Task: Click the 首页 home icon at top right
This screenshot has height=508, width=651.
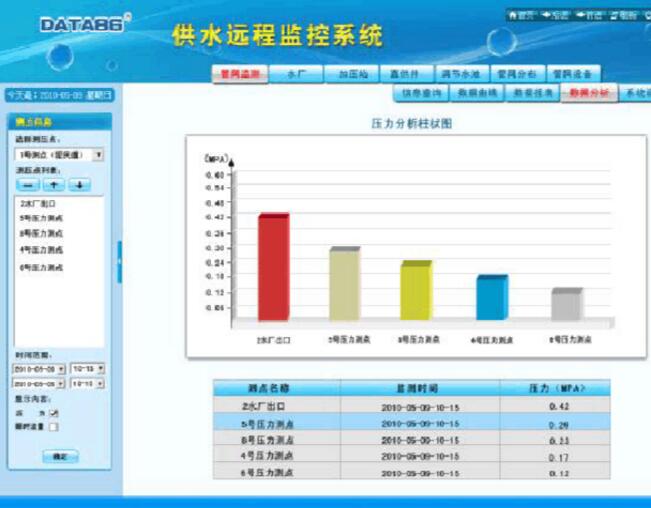Action: (520, 16)
